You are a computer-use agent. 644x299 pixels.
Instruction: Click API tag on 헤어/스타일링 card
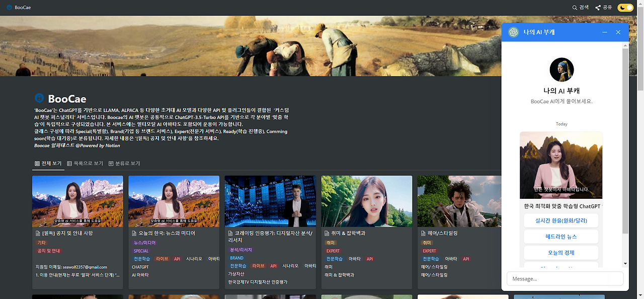point(466,259)
